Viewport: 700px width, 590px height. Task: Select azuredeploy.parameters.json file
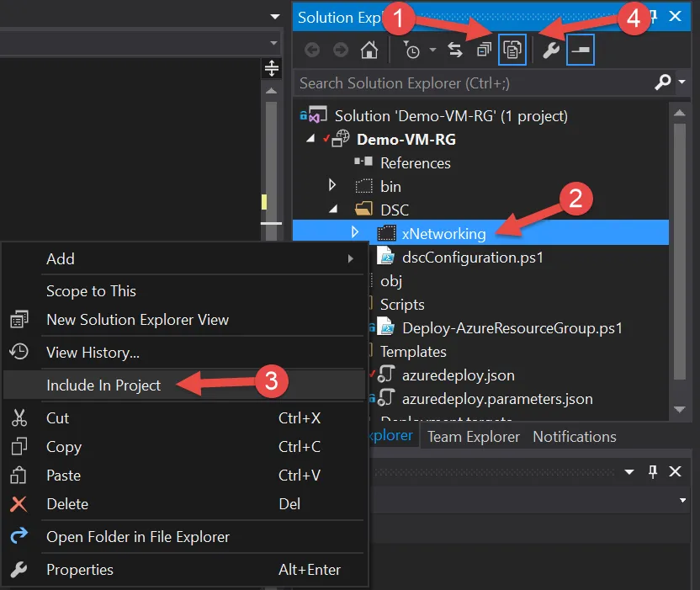pos(497,399)
